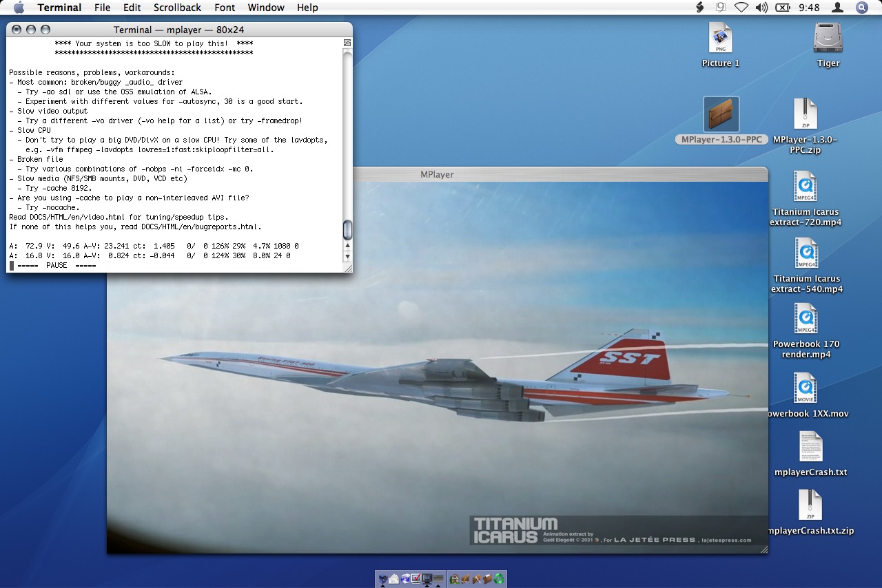The height and width of the screenshot is (588, 882).
Task: Open the Utilities folder in Dock
Action: coord(477,579)
